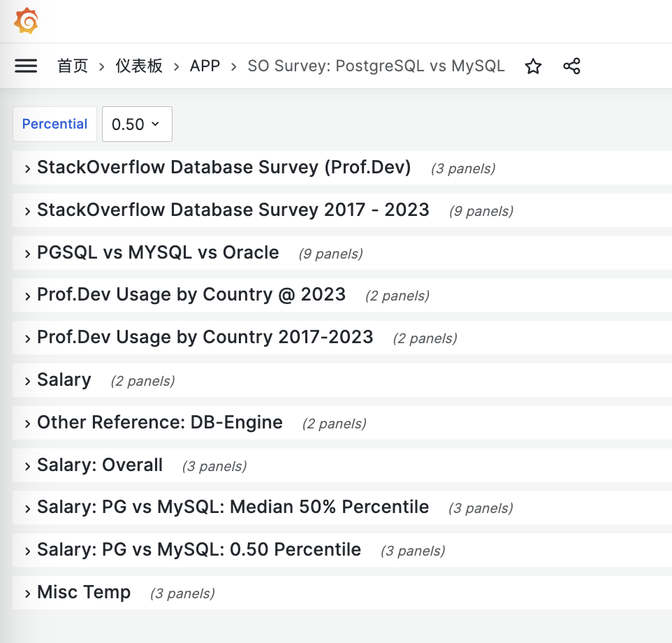Click the Percential variable label
Viewport: 672px width, 643px height.
click(54, 124)
